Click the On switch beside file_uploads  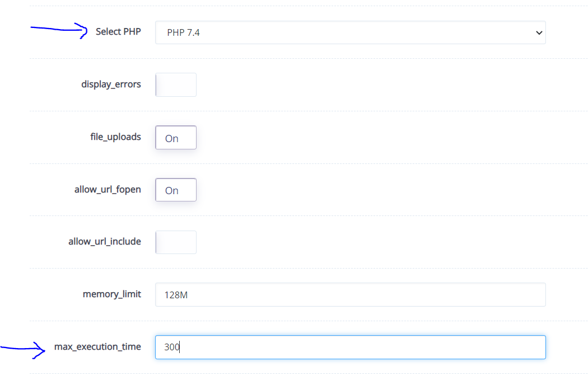tap(175, 137)
